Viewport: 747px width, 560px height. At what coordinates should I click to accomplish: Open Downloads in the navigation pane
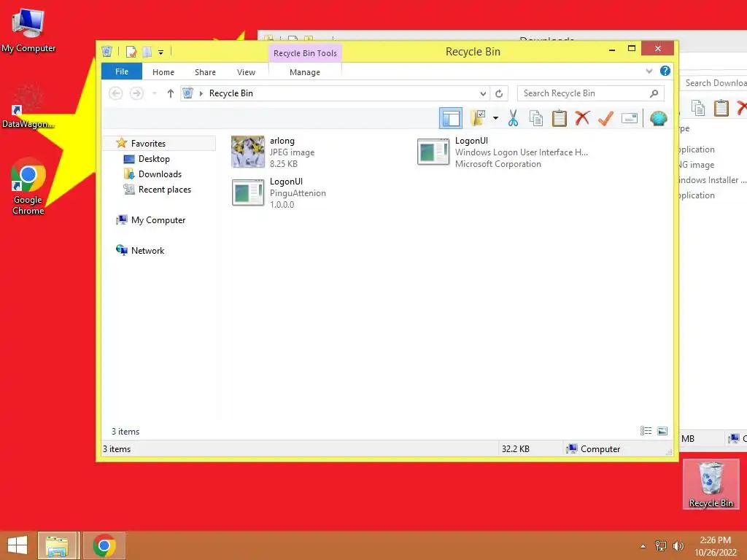(x=160, y=174)
